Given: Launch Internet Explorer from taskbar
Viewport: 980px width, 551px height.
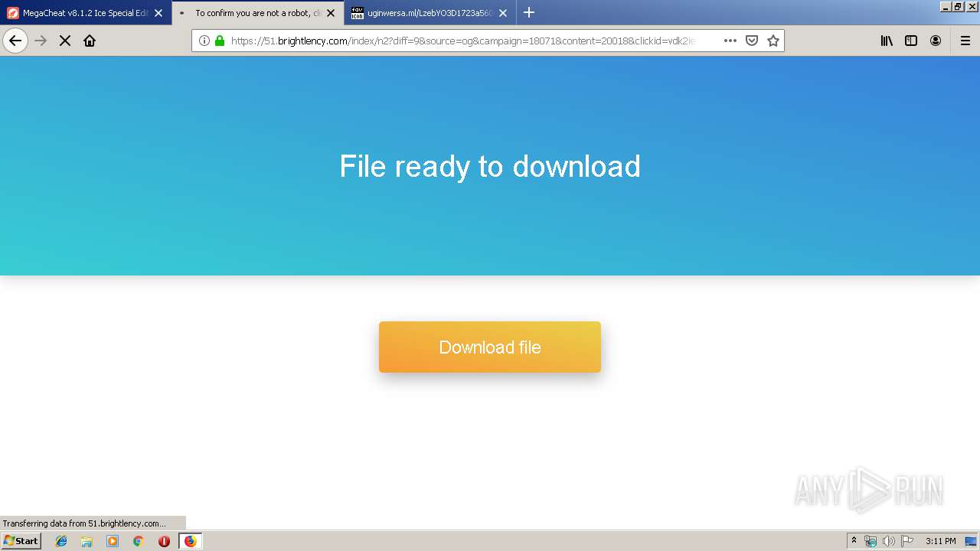Looking at the screenshot, I should [61, 541].
